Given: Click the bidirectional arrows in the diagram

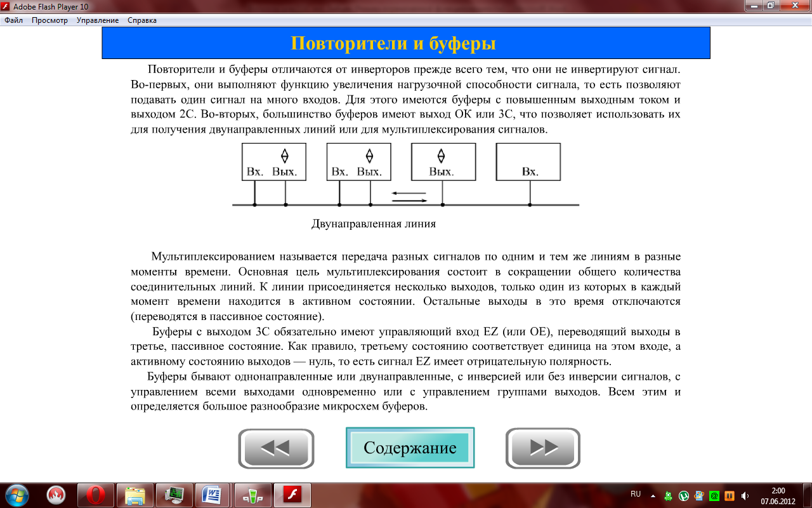Looking at the screenshot, I should tap(409, 196).
